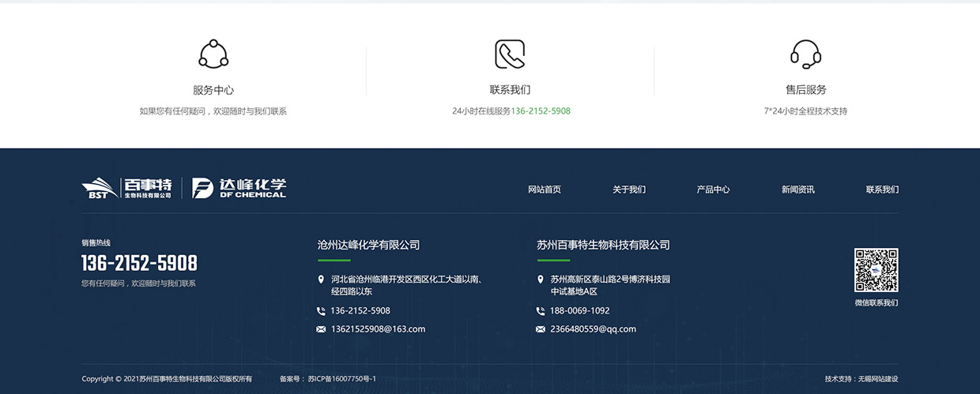Open 网站首页 in footer navigation
The height and width of the screenshot is (394, 980).
[x=545, y=189]
